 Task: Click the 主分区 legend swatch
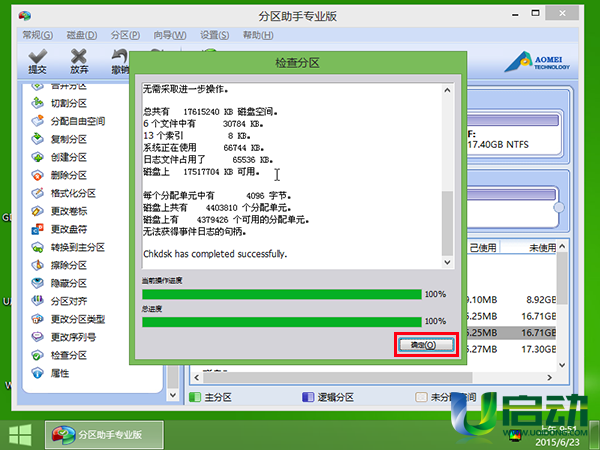point(195,397)
